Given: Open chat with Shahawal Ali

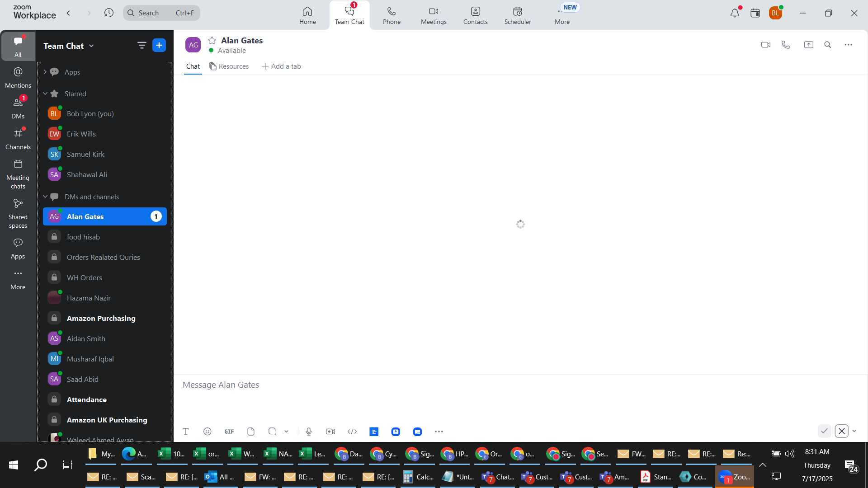Looking at the screenshot, I should [x=105, y=174].
